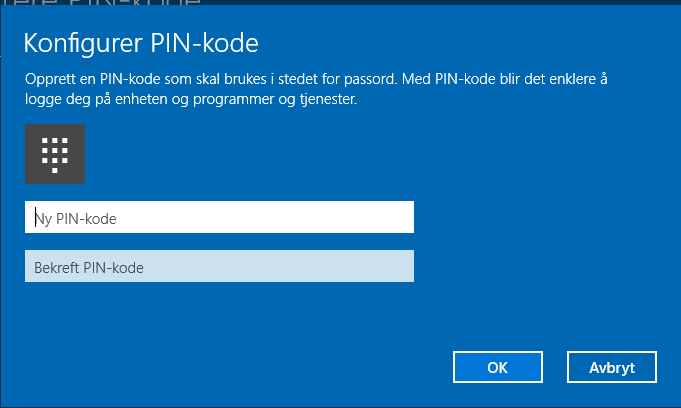
Task: Click the white dots inside the keypad tile
Action: coord(55,155)
